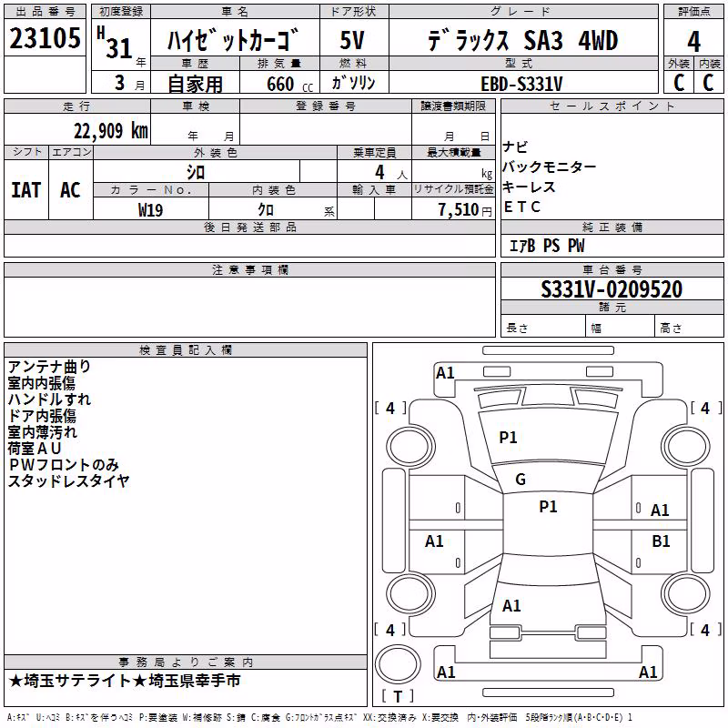Select the P1 mark on the hood

(x=508, y=438)
